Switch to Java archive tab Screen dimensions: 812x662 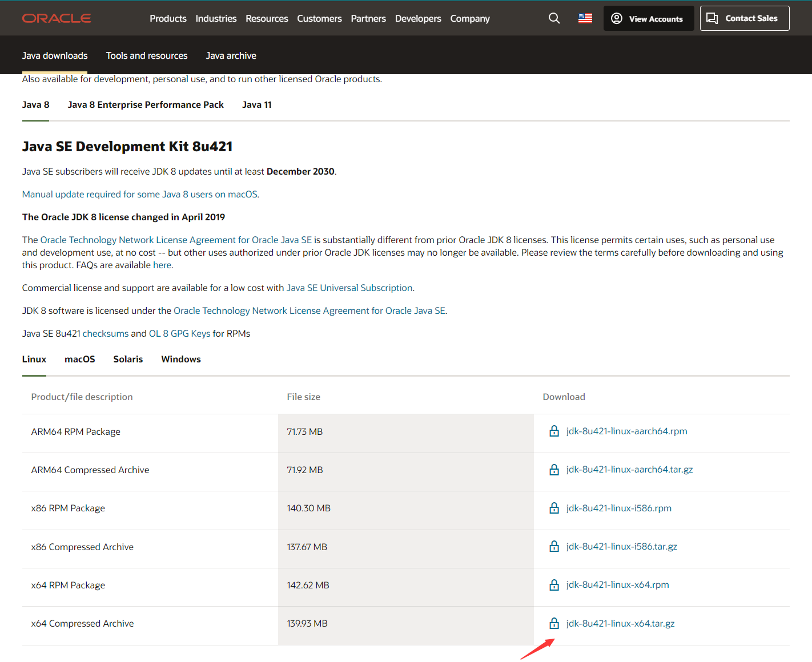[231, 55]
